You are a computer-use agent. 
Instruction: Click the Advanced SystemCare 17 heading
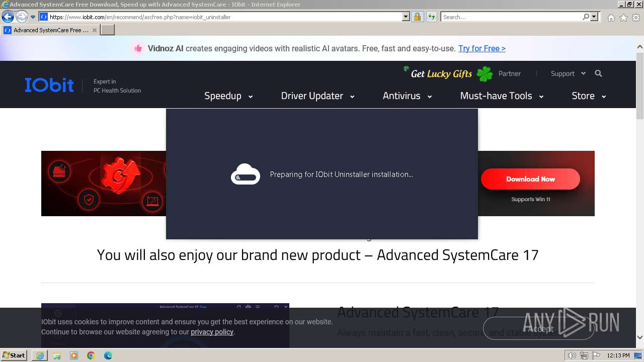click(418, 312)
